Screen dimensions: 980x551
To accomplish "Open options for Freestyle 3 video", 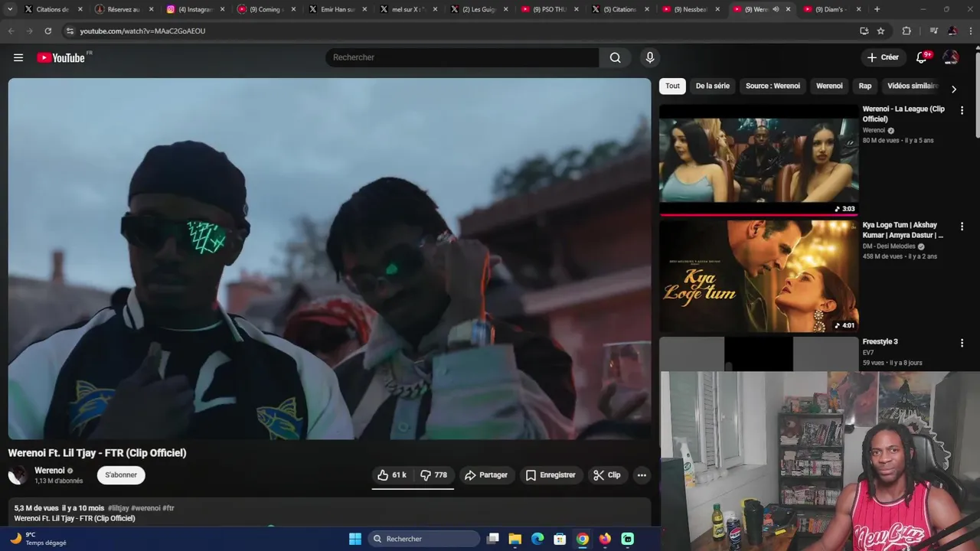I will tap(962, 343).
